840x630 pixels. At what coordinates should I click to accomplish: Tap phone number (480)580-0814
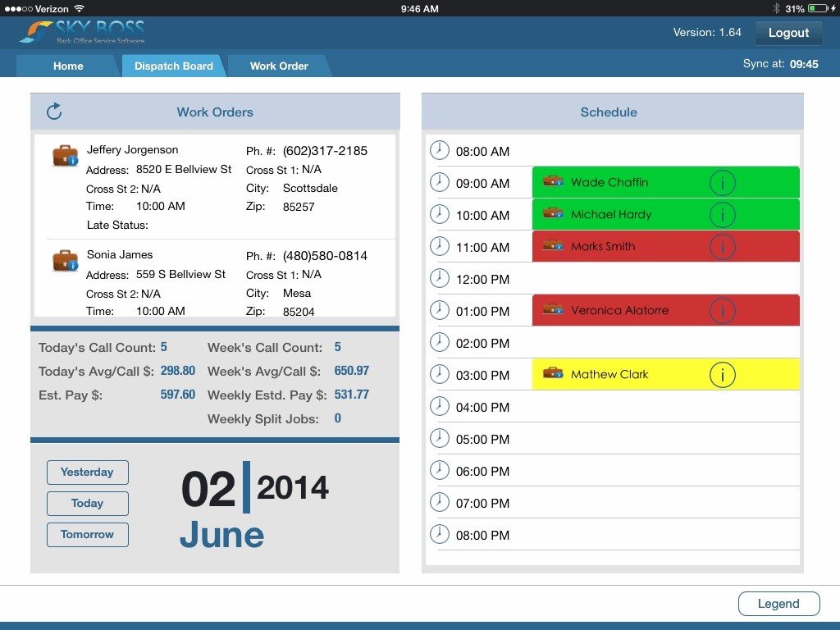click(x=325, y=256)
